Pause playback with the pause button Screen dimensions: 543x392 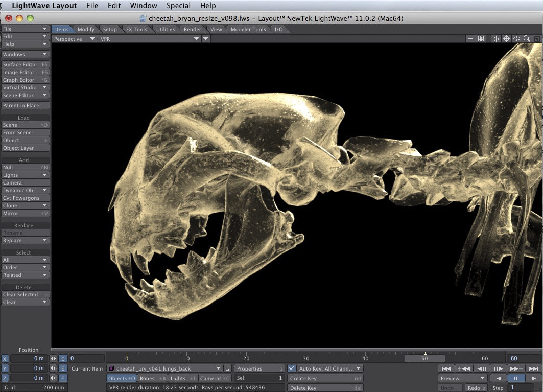[516, 378]
